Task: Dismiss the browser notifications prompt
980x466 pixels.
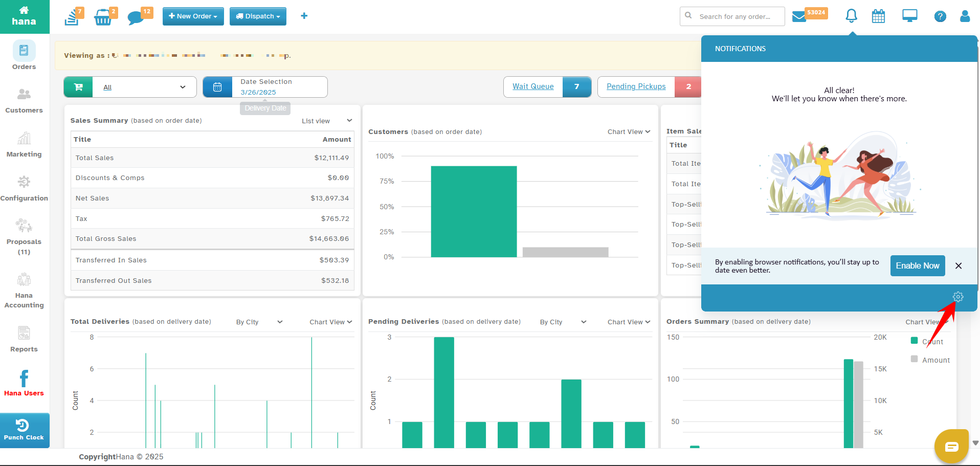Action: (959, 265)
